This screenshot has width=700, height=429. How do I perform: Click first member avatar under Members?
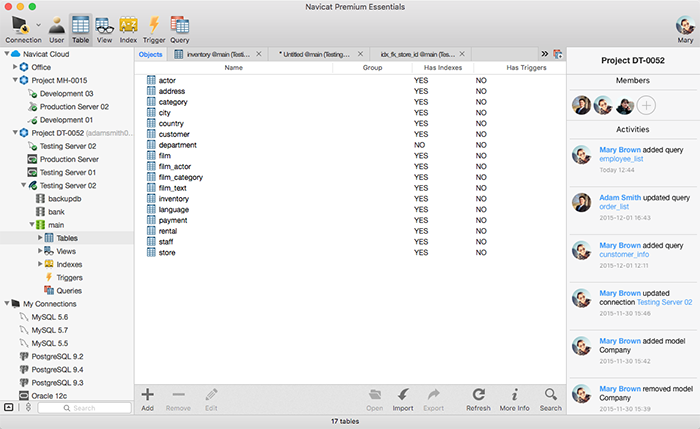[581, 106]
